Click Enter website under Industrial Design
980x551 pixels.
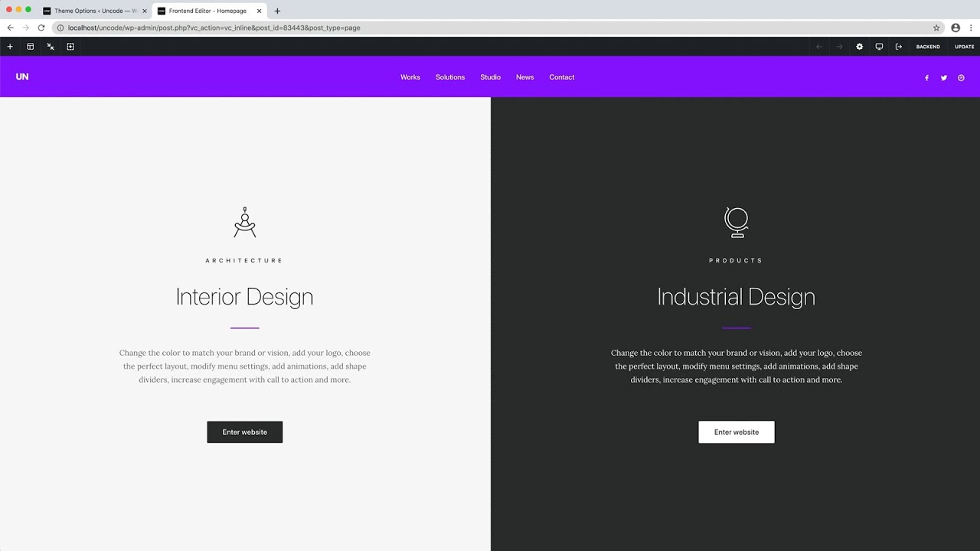click(x=737, y=432)
